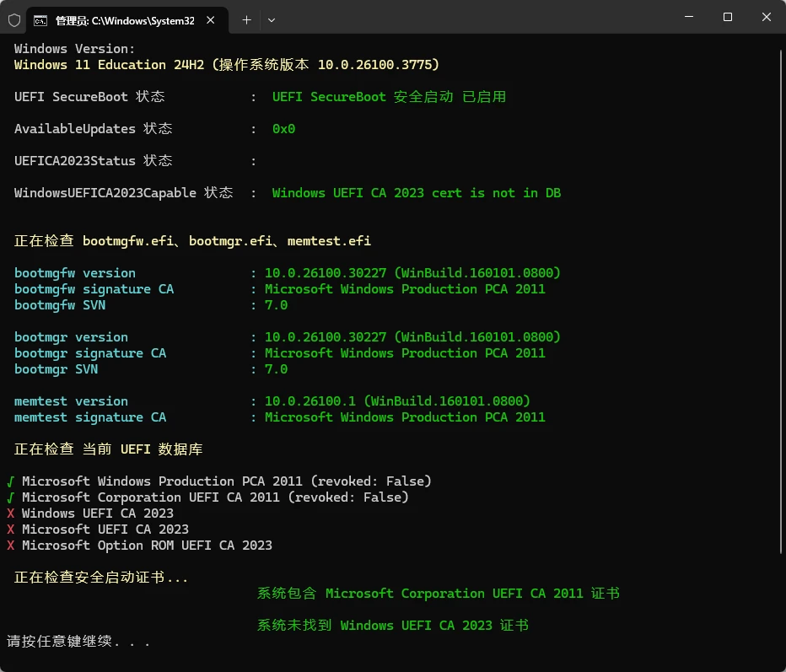Click the 'memtest version' label

tap(71, 401)
